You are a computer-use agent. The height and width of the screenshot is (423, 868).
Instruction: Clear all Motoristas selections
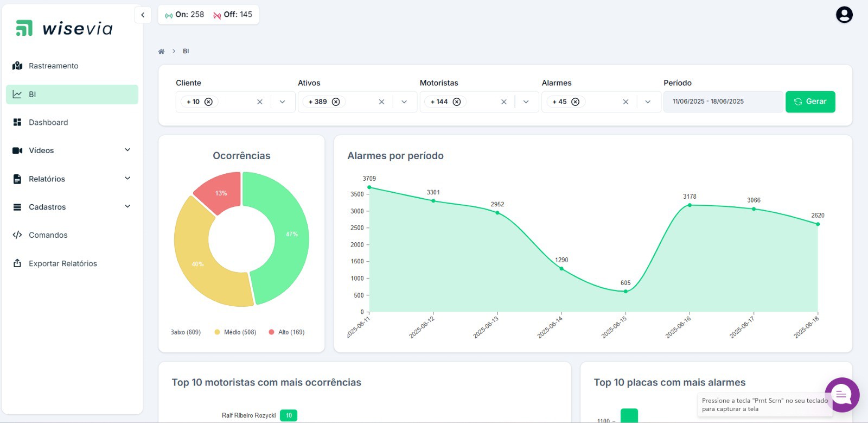click(503, 102)
